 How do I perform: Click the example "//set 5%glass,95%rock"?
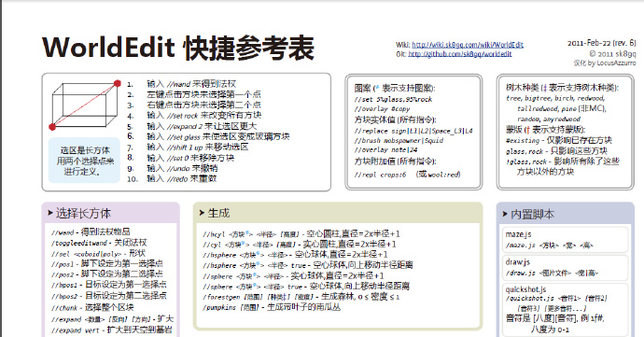tap(393, 99)
